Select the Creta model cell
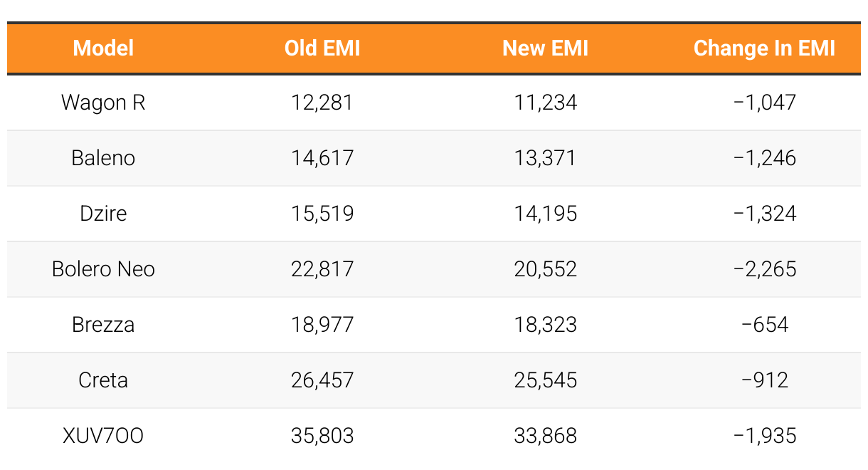This screenshot has height=470, width=868. (104, 380)
